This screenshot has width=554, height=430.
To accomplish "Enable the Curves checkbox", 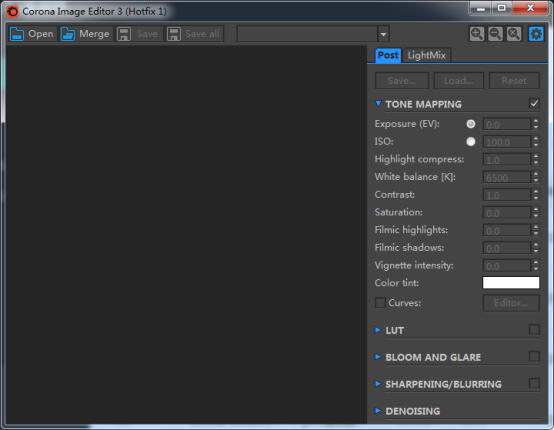I will coord(380,302).
